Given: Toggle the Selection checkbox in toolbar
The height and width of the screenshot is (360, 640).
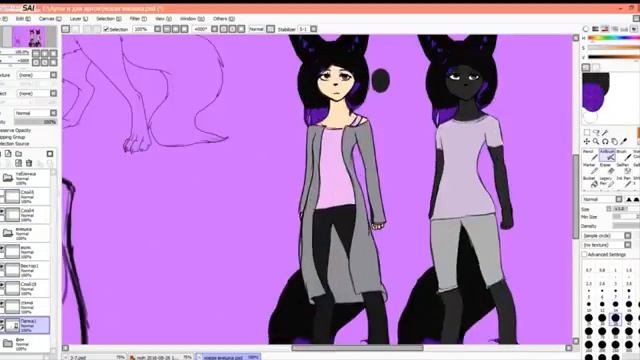Looking at the screenshot, I should 107,29.
